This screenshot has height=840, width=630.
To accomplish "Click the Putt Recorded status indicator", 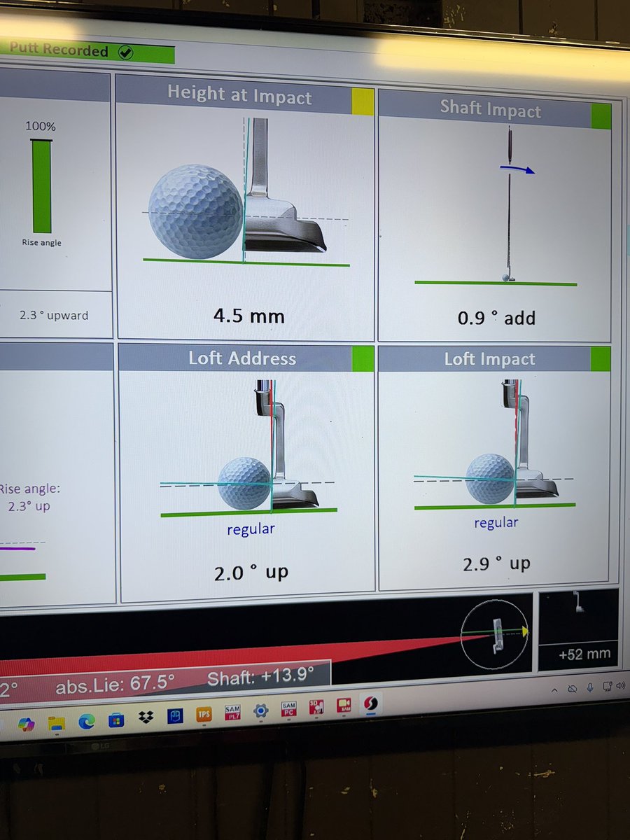I will [87, 52].
